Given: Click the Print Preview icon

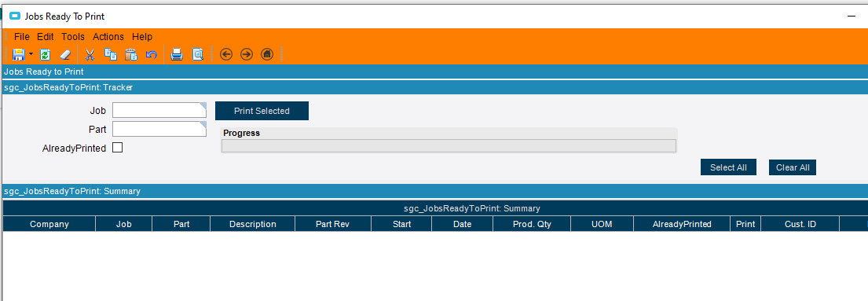Looking at the screenshot, I should click(x=198, y=54).
